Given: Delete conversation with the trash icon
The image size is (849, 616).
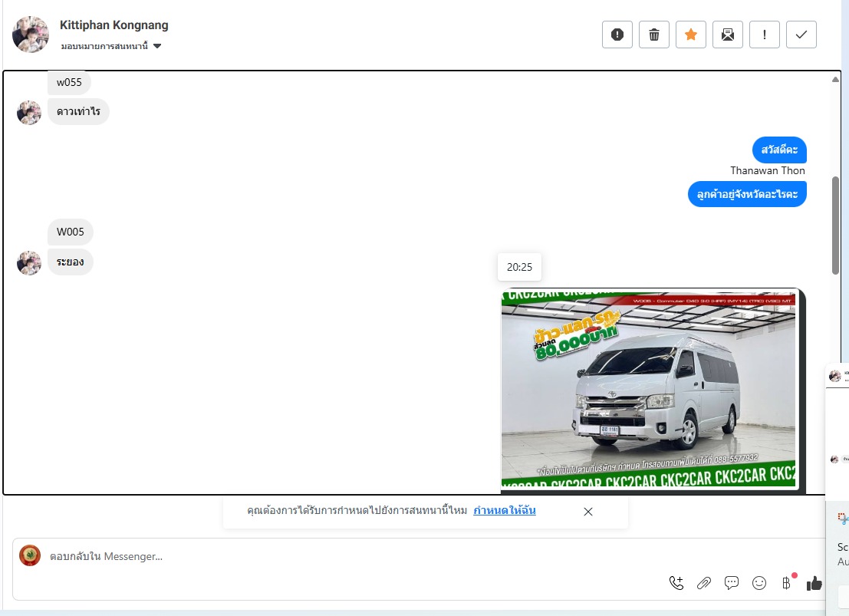Looking at the screenshot, I should (x=654, y=35).
